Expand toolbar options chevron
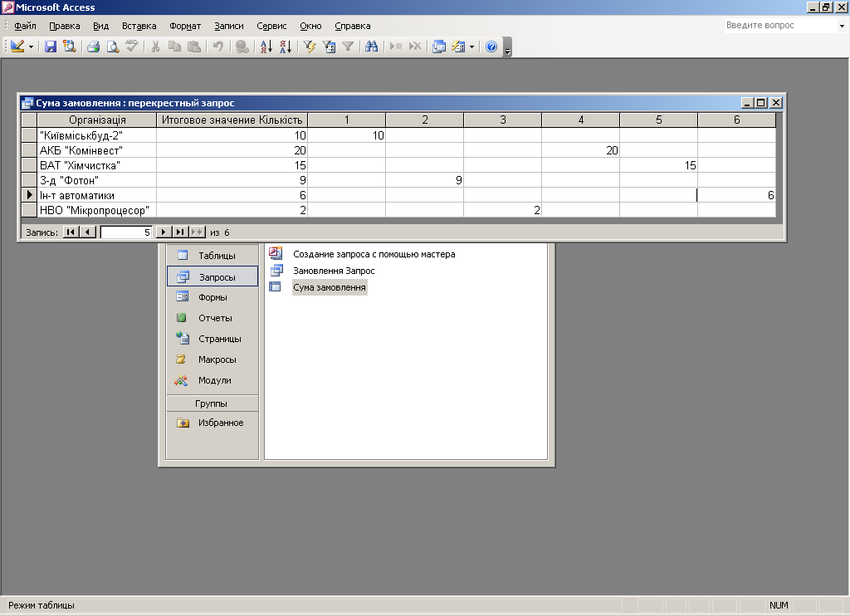The width and height of the screenshot is (850, 616). tap(507, 47)
